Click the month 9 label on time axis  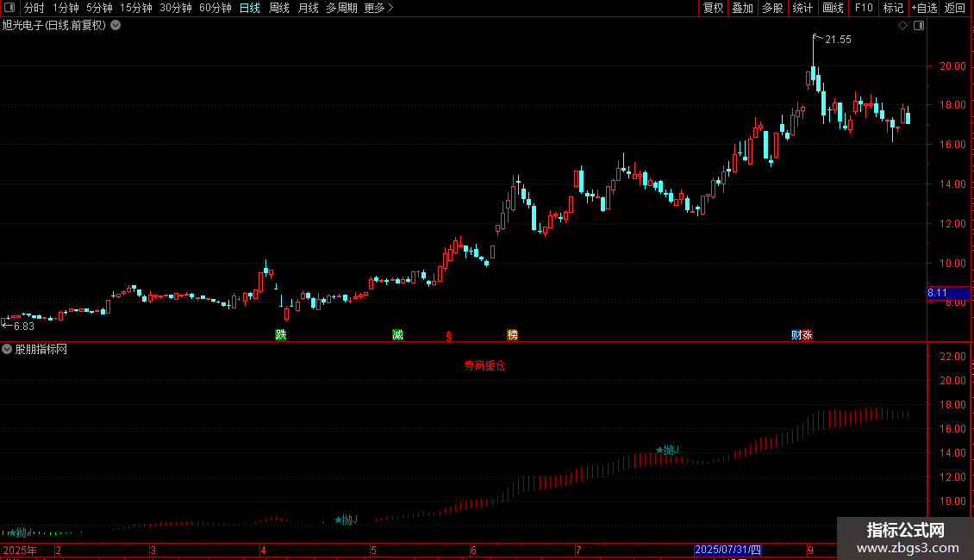pos(810,550)
